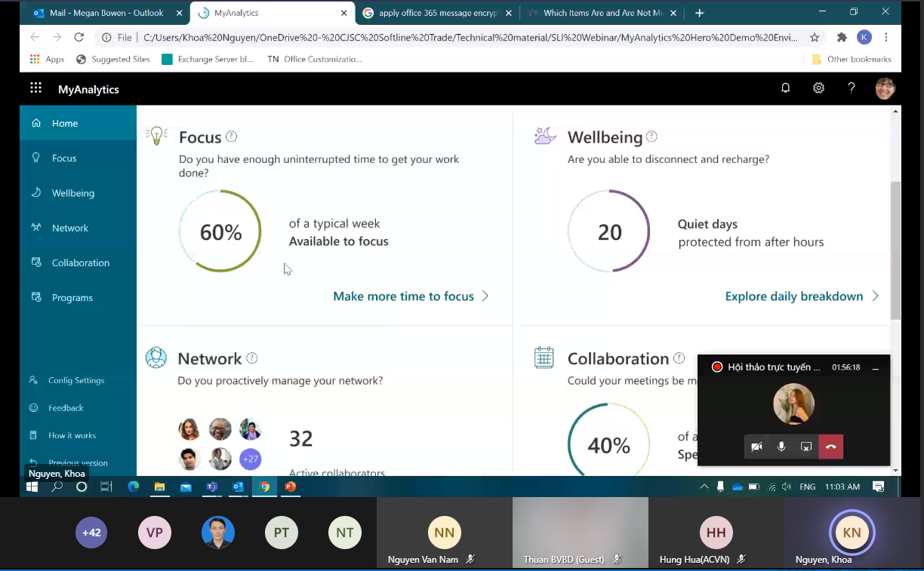
Task: Show the info tooltip beside the Collaboration heading
Action: 679,358
